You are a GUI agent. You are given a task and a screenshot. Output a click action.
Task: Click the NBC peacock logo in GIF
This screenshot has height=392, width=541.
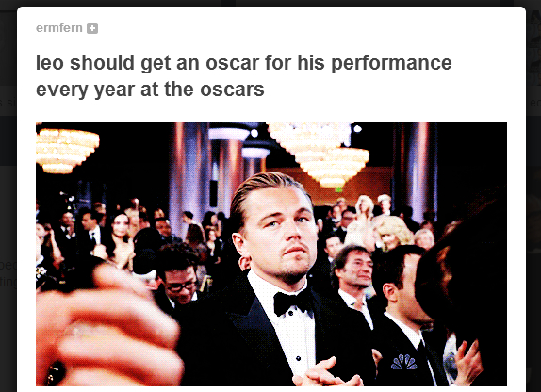[403, 363]
